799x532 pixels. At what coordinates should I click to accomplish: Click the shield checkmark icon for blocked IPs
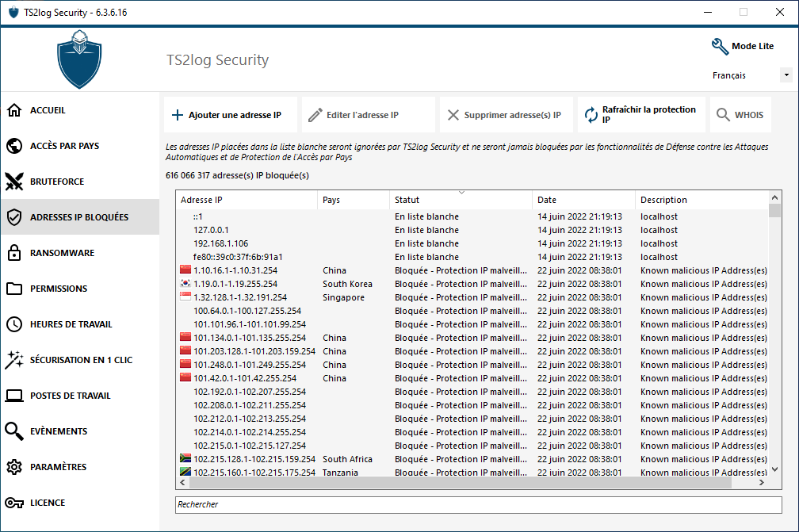[x=14, y=217]
